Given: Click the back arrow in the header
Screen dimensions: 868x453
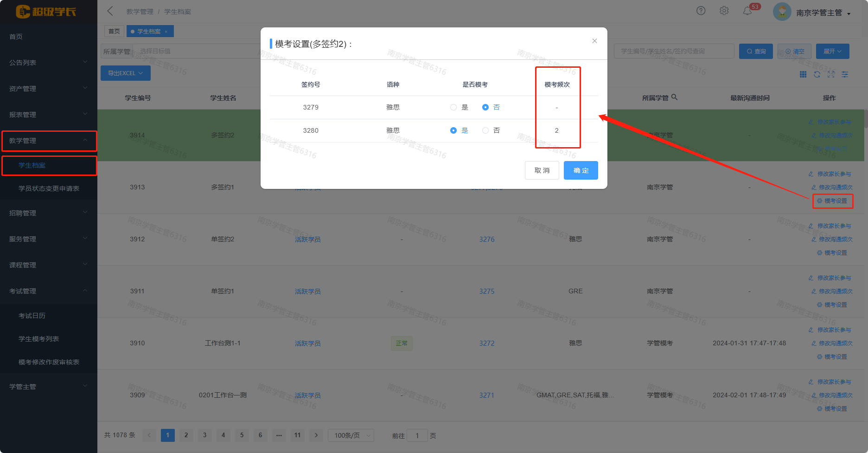Looking at the screenshot, I should (110, 11).
